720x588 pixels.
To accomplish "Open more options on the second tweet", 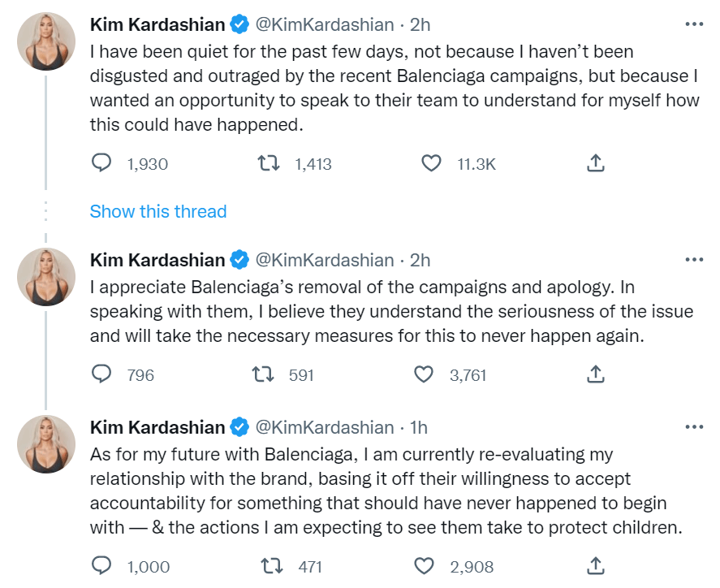I will (x=694, y=260).
